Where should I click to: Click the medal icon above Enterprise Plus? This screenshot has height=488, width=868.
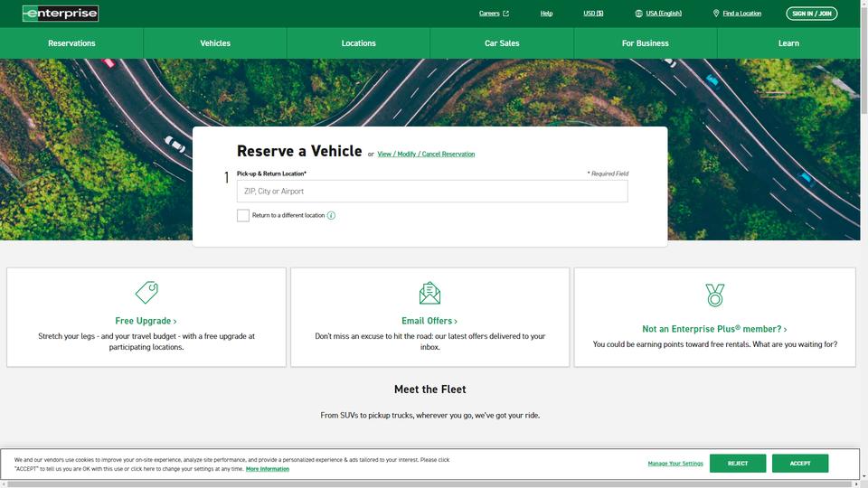pyautogui.click(x=714, y=295)
